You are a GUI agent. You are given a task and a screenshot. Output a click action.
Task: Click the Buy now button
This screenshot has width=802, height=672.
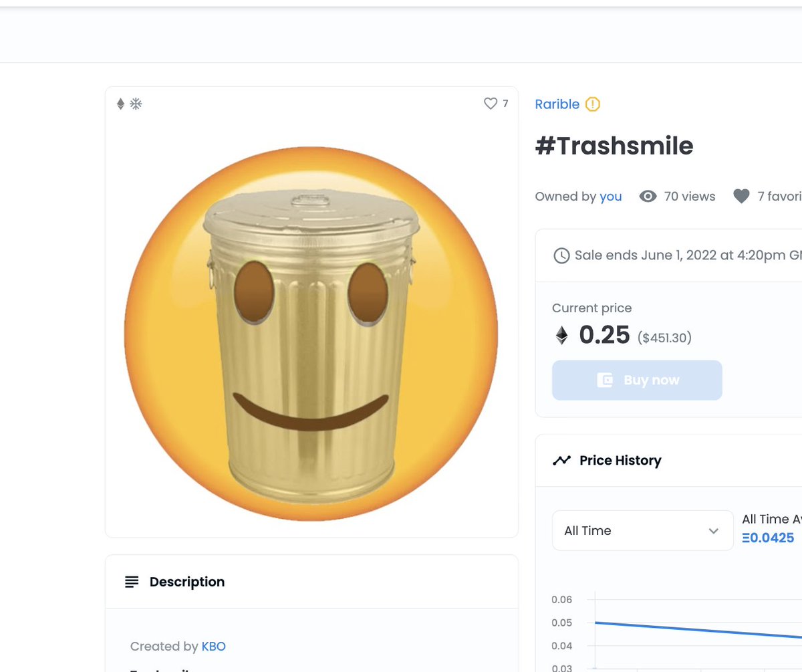637,380
